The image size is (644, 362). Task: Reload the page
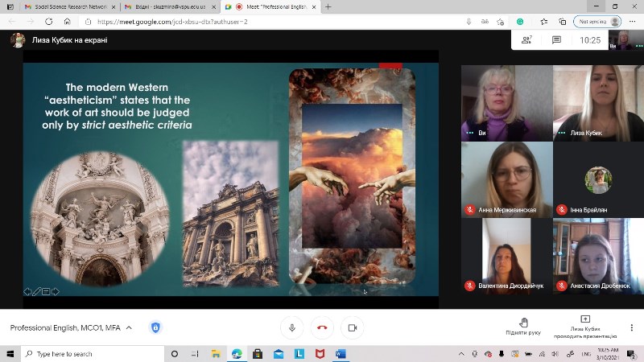[48, 22]
